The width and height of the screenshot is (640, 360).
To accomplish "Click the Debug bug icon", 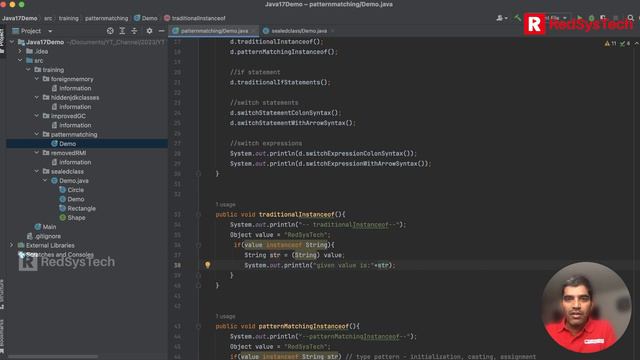I will 591,18.
